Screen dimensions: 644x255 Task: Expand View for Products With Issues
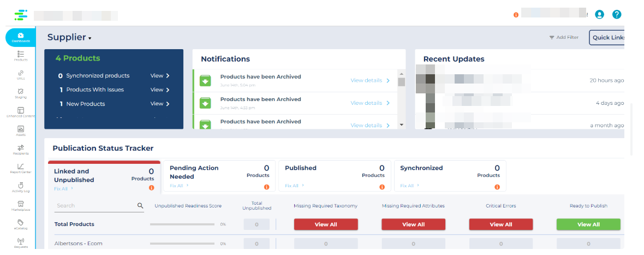point(160,90)
